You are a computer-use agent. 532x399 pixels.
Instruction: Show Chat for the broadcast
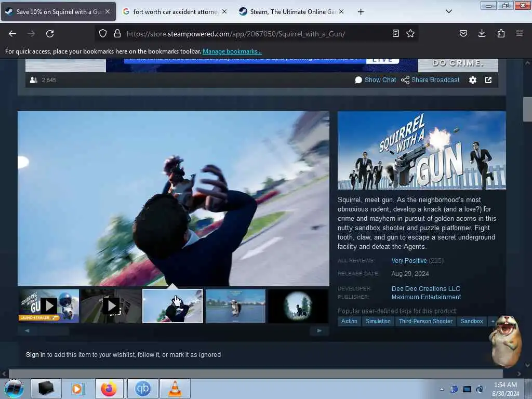[x=375, y=80]
